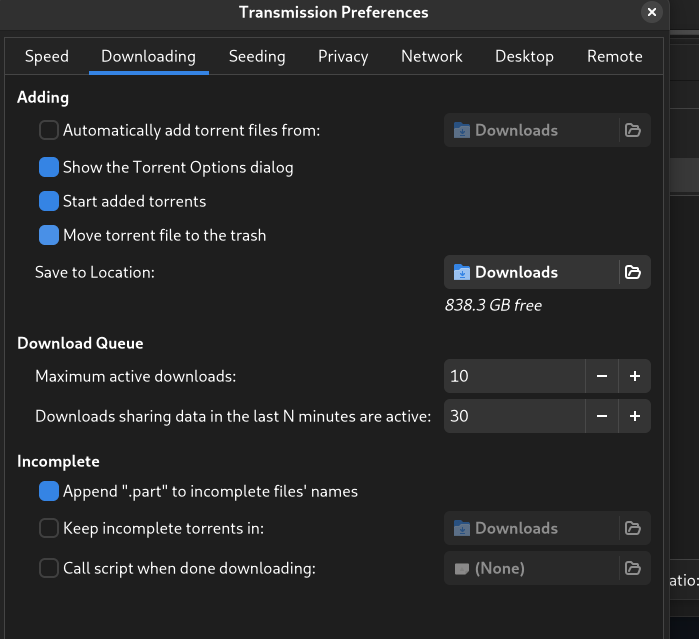Enable Call script when done downloading
The height and width of the screenshot is (639, 699).
coord(49,568)
